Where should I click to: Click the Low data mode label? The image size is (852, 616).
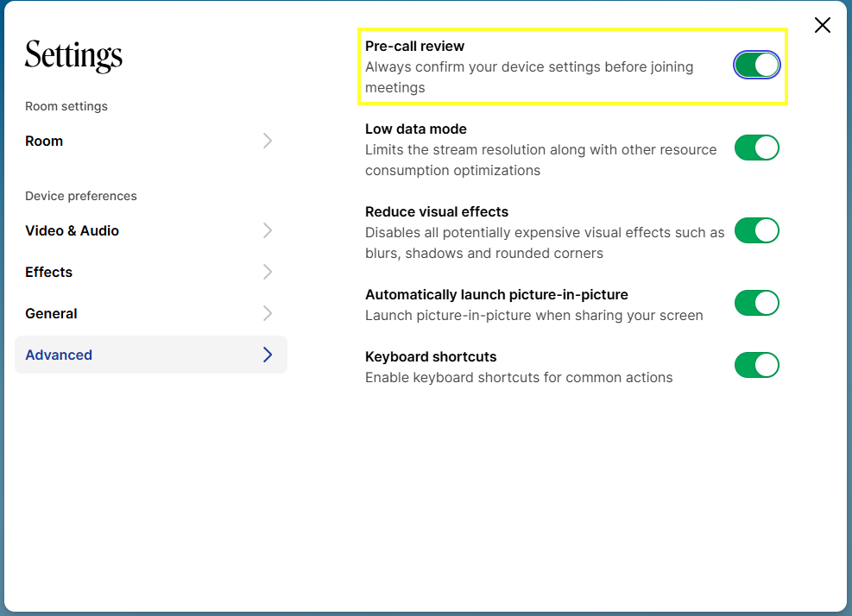[x=416, y=129]
